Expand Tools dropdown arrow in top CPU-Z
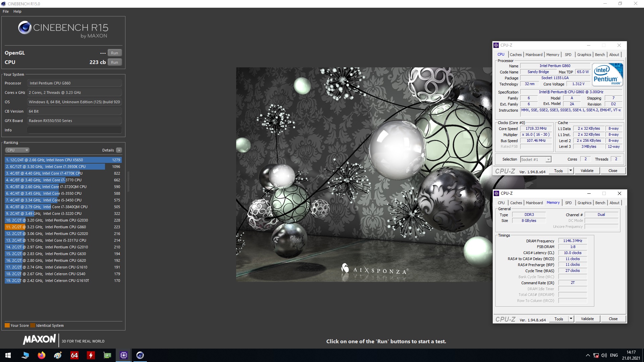Screen dimensions: 644x362 pos(571,171)
